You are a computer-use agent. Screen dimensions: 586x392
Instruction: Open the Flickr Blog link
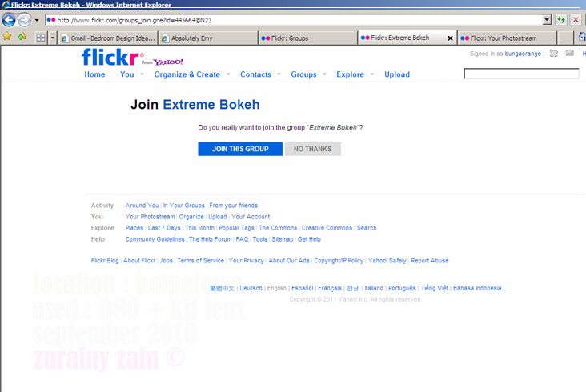coord(105,261)
